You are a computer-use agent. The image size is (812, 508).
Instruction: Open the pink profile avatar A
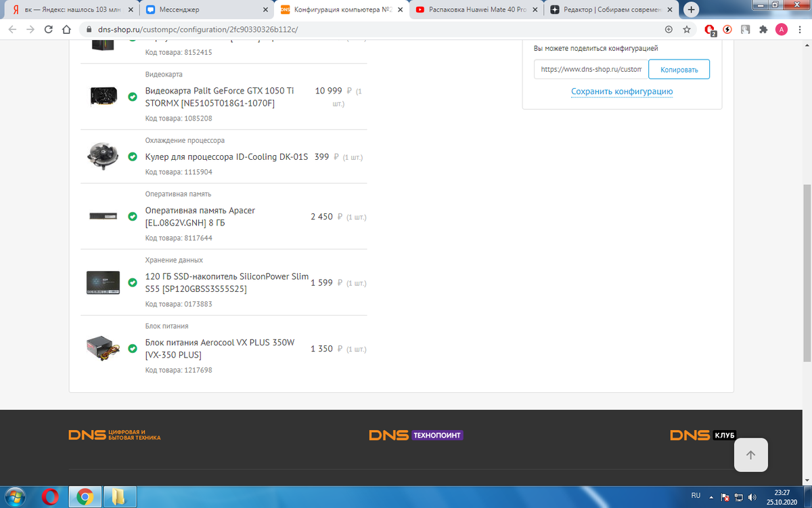pos(782,30)
